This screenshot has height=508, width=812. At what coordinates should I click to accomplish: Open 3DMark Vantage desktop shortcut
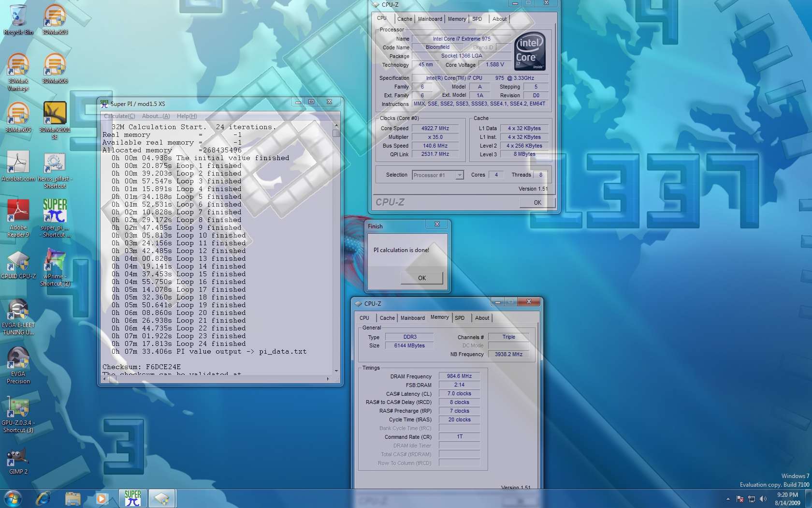(x=18, y=72)
